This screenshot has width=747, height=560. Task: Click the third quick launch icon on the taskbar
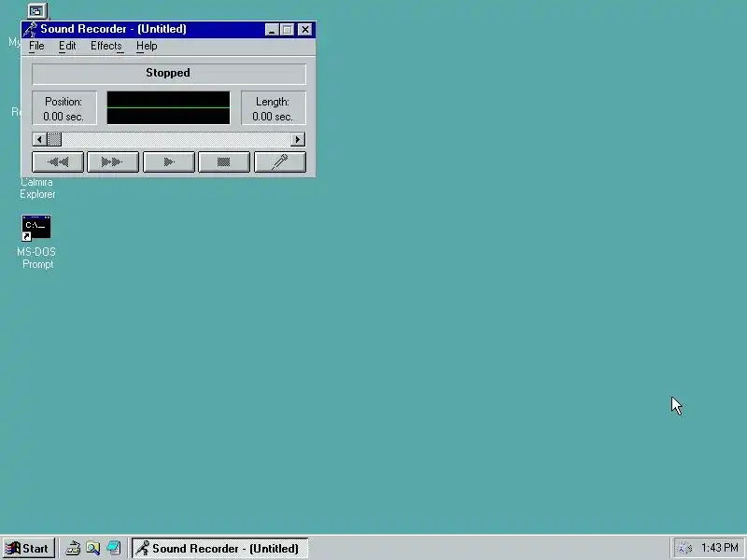click(x=114, y=549)
